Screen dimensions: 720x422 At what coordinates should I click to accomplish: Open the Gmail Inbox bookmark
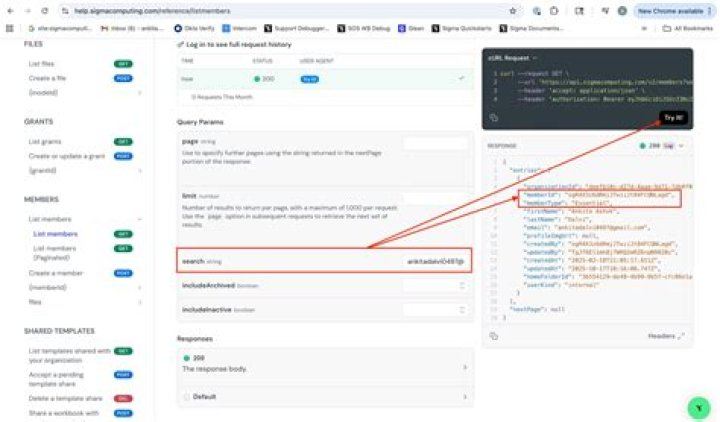132,28
